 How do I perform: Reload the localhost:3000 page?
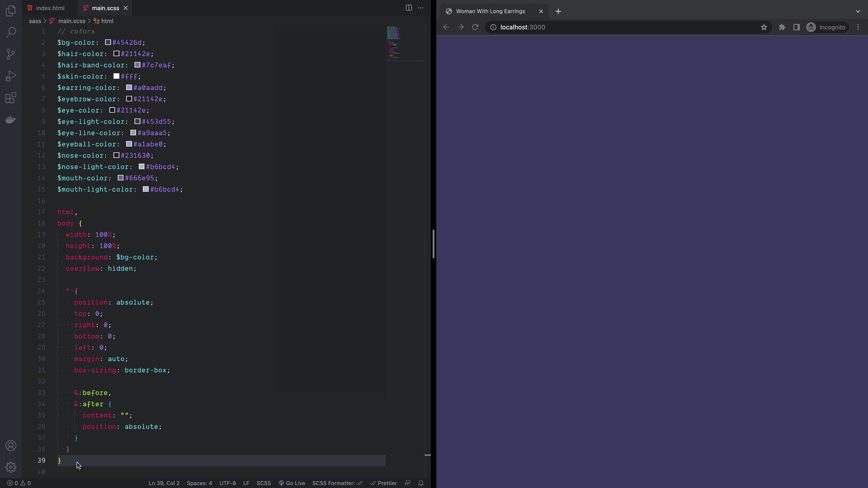click(475, 27)
